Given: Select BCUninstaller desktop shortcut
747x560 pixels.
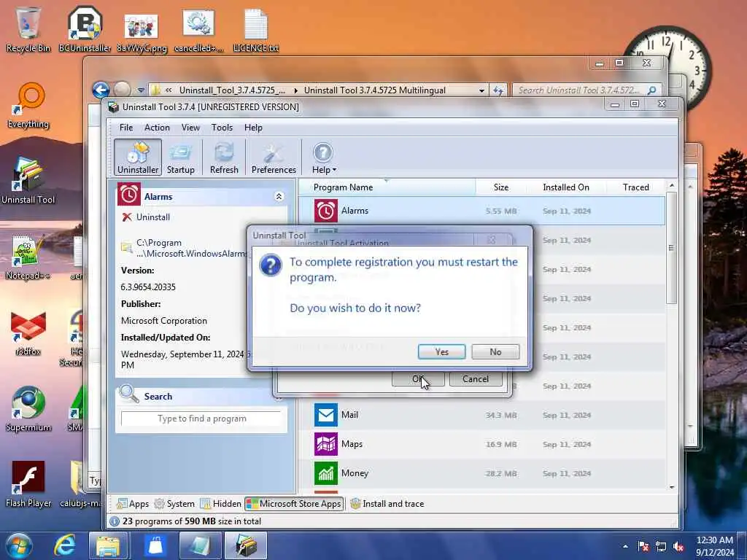Looking at the screenshot, I should pyautogui.click(x=85, y=29).
